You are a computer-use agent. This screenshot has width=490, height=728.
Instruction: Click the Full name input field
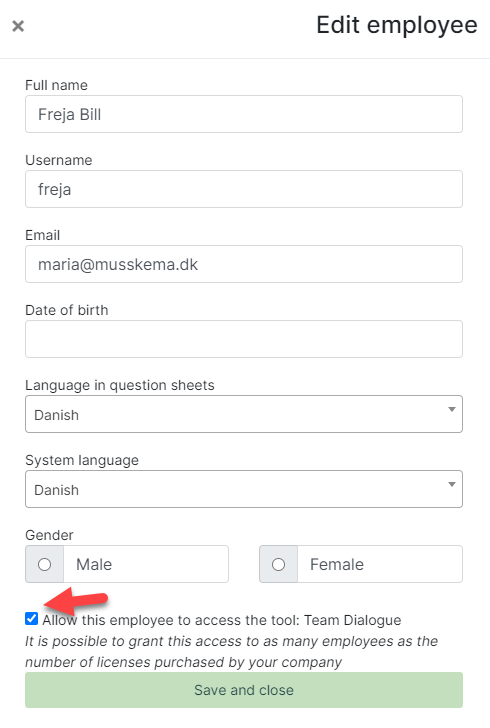tap(244, 114)
